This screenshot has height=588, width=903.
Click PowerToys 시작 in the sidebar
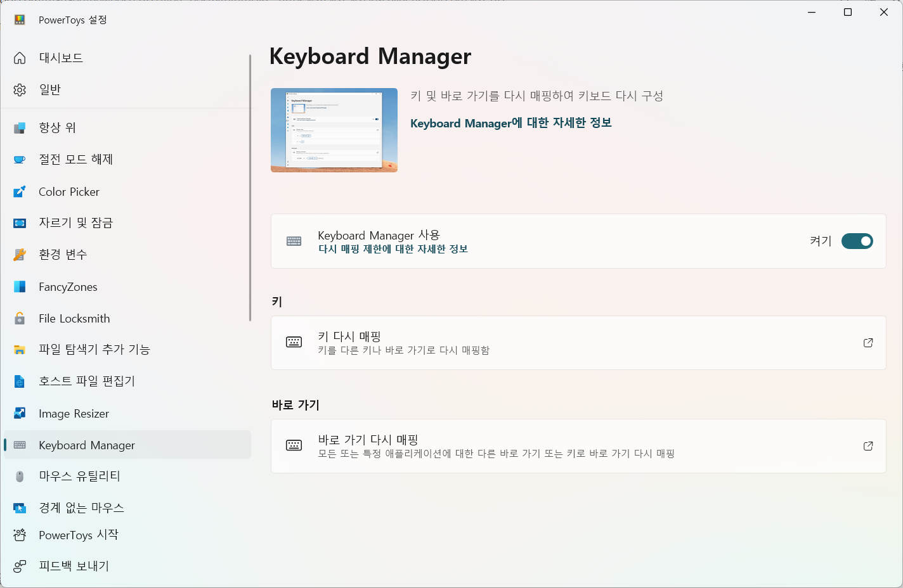127,535
